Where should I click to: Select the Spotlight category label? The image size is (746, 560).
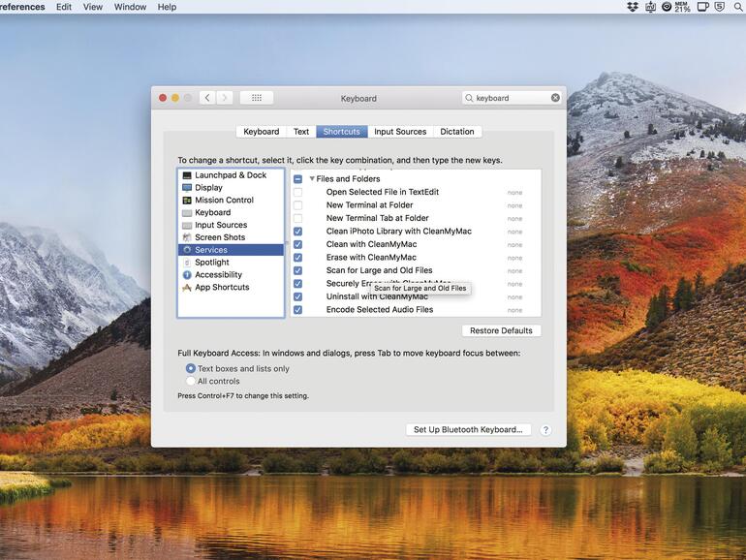[x=212, y=263]
